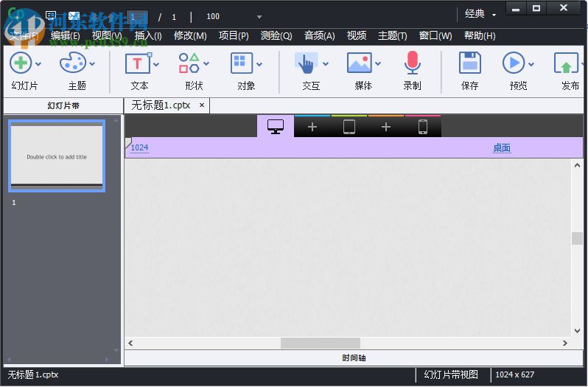
Task: Open the Media image icon
Action: tap(360, 63)
